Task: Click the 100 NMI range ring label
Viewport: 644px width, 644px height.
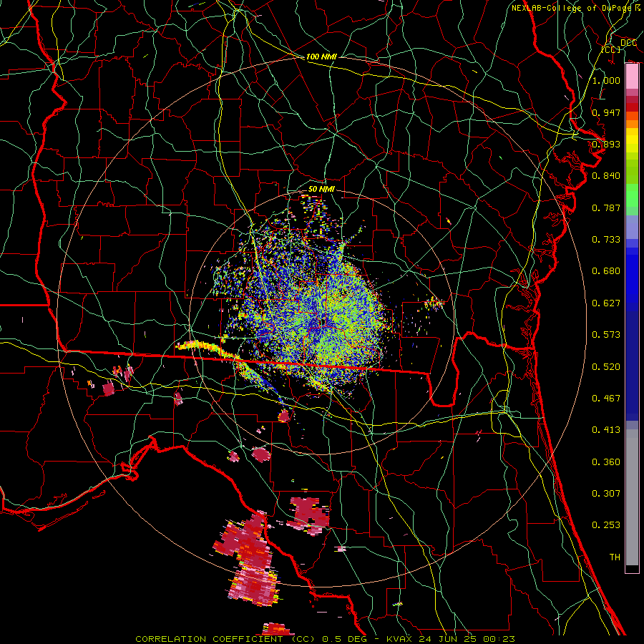Action: [x=321, y=57]
